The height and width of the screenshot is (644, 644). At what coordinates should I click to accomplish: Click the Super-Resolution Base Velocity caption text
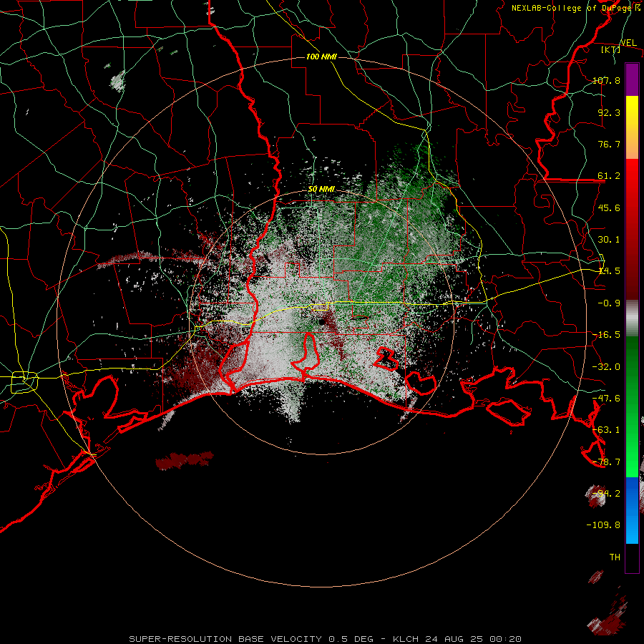(326, 639)
